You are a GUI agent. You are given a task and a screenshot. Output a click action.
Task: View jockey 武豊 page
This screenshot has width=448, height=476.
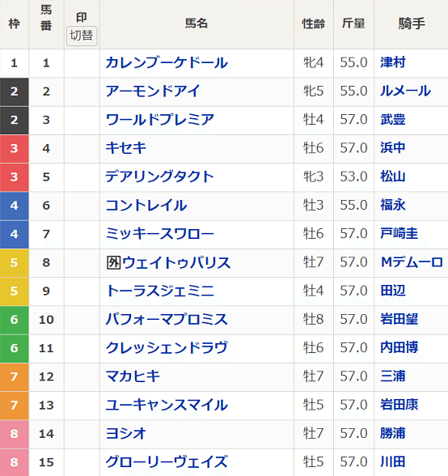click(393, 120)
